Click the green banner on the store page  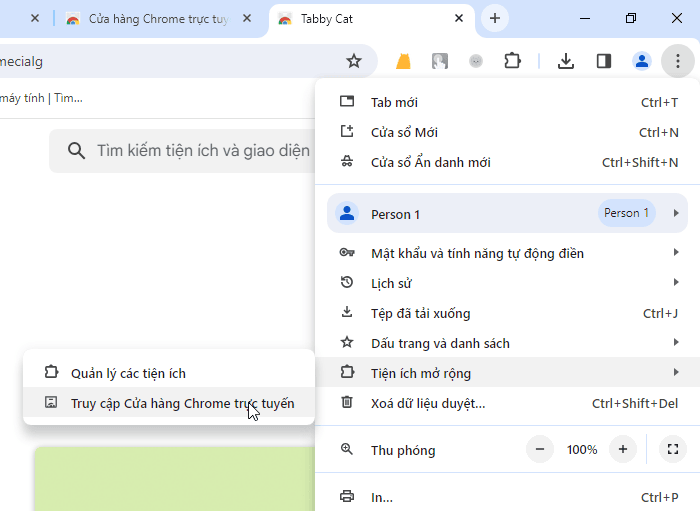click(x=175, y=478)
